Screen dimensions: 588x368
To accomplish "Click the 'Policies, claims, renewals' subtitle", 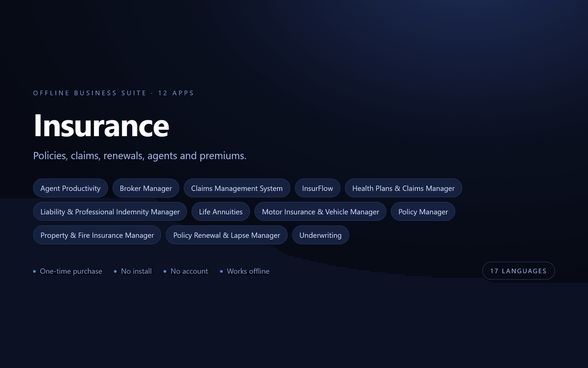I will tap(140, 156).
